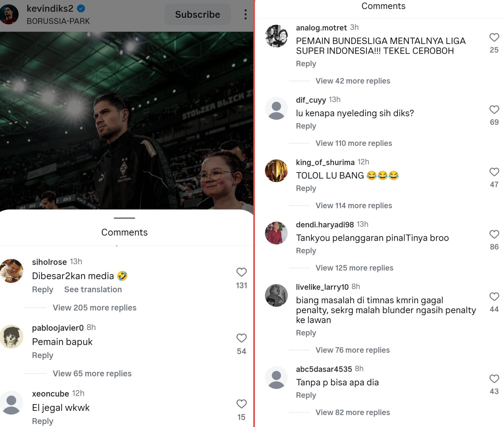
Task: Tap heart on analog.motret's comment
Action: point(494,37)
